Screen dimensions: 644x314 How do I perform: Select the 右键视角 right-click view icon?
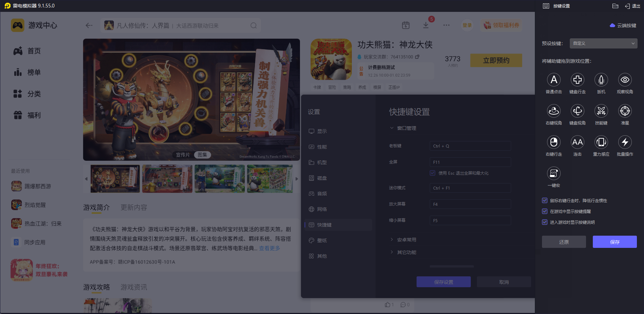point(554,111)
